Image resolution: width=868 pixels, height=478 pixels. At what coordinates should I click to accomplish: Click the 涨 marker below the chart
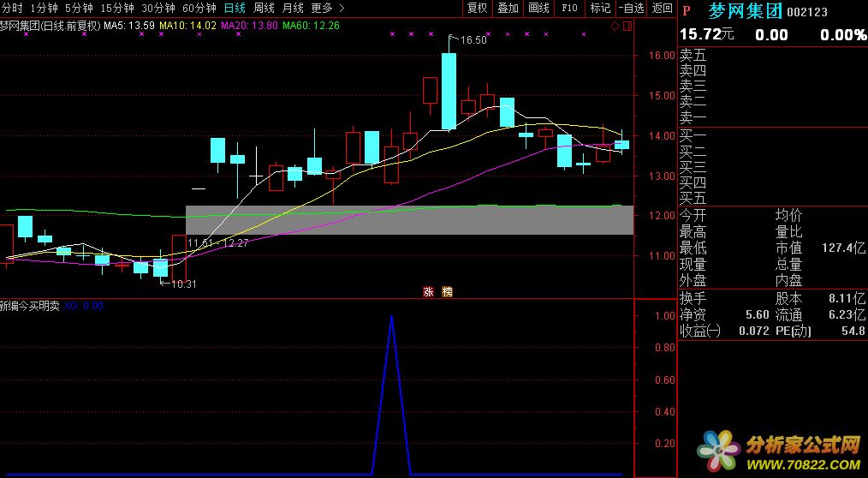(x=428, y=291)
